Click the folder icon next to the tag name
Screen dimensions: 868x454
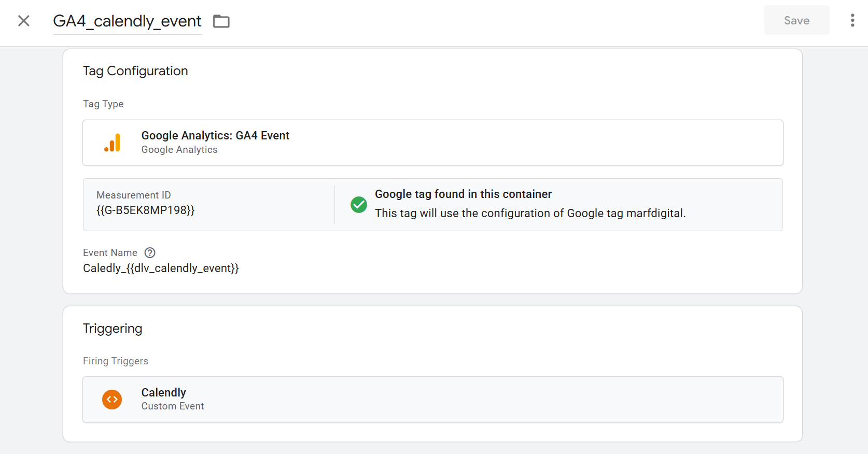click(x=221, y=21)
